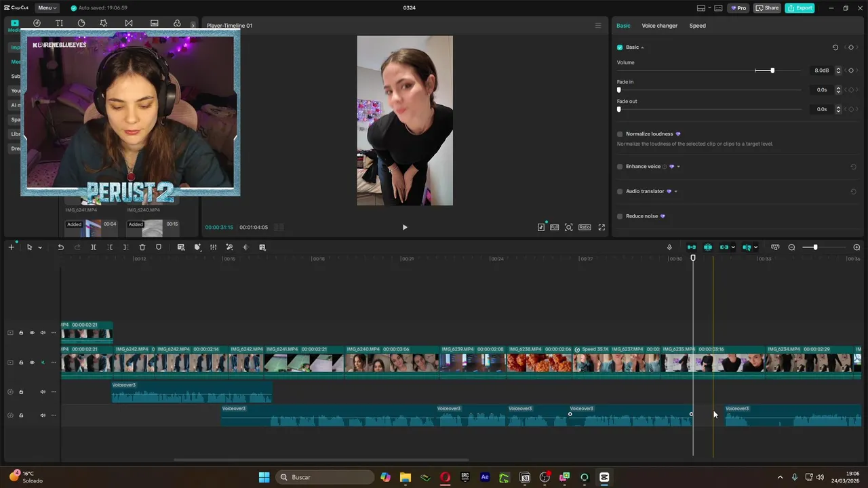Click the audio levels icon in timeline toolbar
The width and height of the screenshot is (868, 488).
tap(213, 247)
